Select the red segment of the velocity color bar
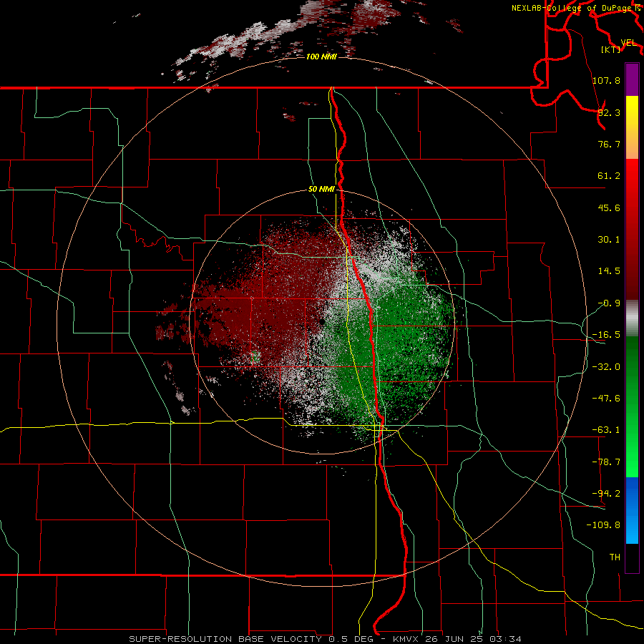The image size is (644, 644). pyautogui.click(x=632, y=230)
